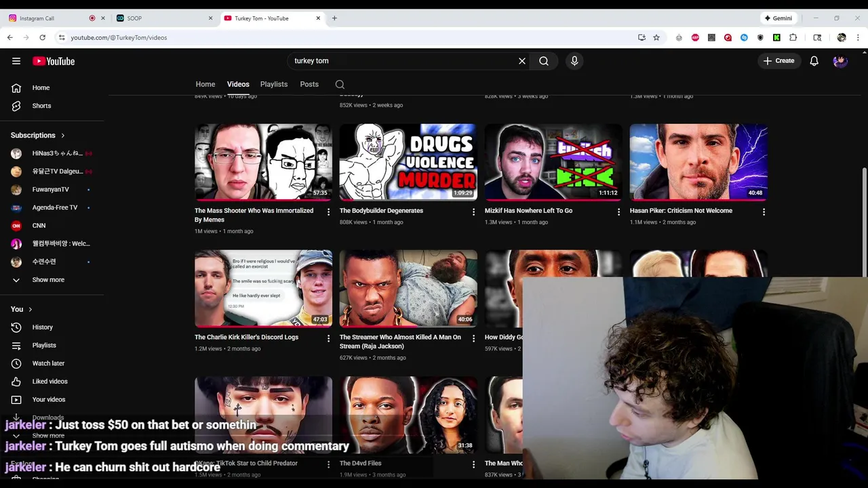Play the Mizkif video thumbnail

point(553,162)
